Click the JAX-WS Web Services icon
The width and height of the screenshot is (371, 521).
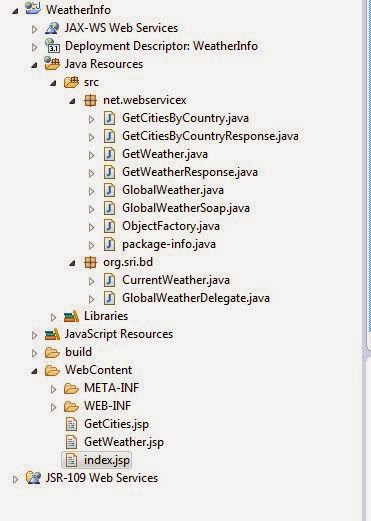pos(52,28)
